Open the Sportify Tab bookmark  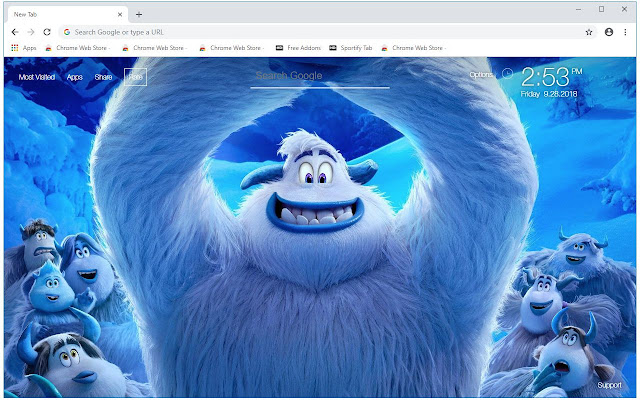(x=351, y=48)
